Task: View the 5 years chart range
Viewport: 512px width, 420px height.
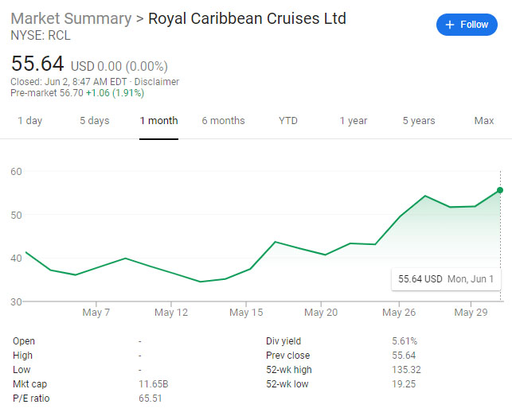Action: point(419,121)
